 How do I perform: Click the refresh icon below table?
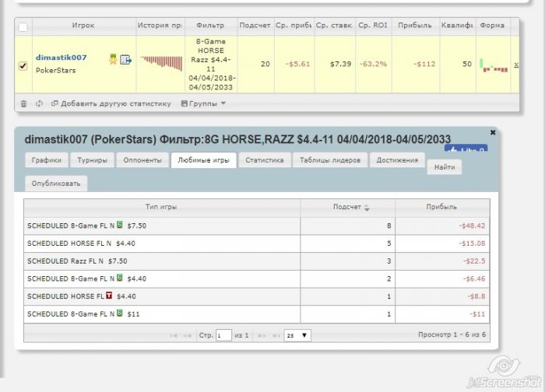pos(39,103)
